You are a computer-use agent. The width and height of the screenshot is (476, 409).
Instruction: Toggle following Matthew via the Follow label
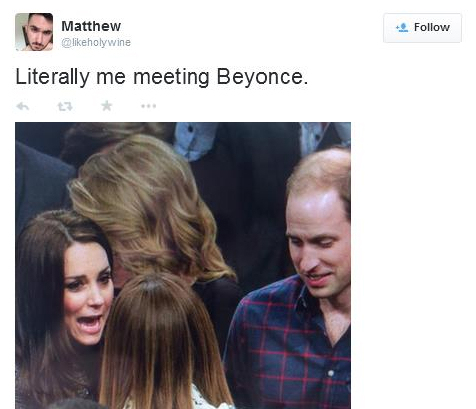pos(432,27)
